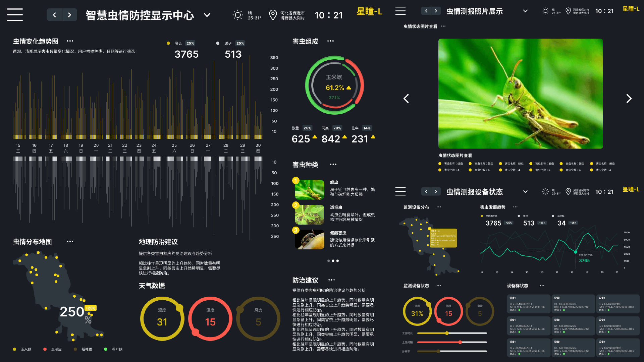Click the back arrow beside 智慧虫情防控显示中心
This screenshot has width=644, height=362.
[54, 15]
